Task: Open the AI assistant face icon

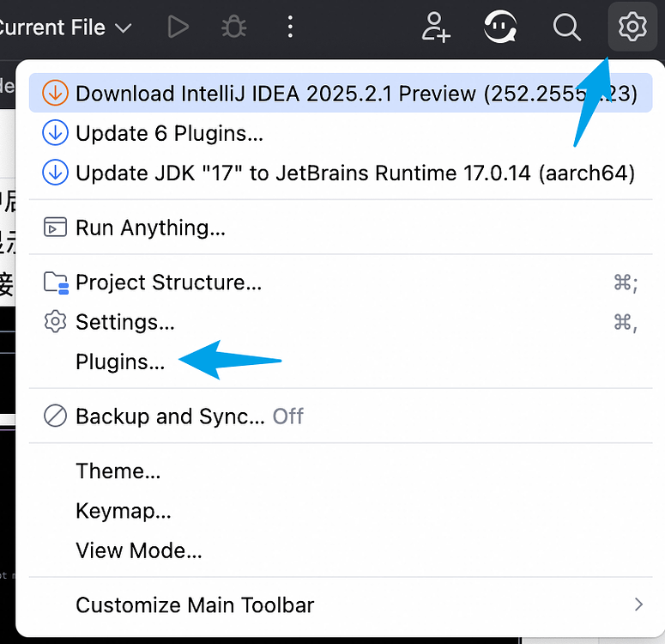Action: click(x=500, y=27)
